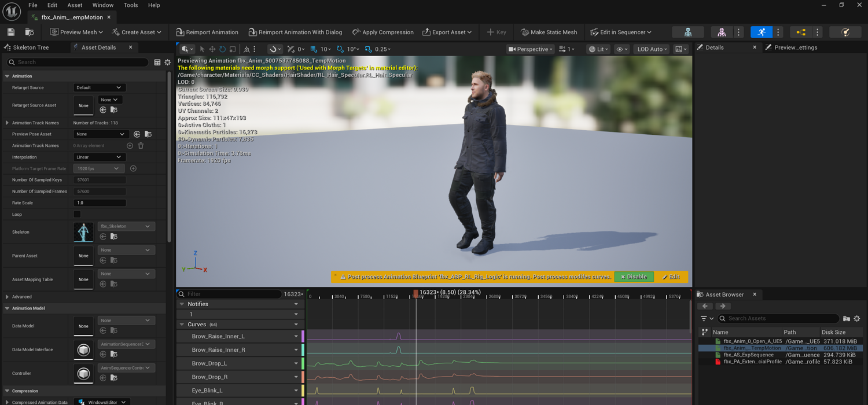Image resolution: width=868 pixels, height=405 pixels.
Task: Click the Asset Details search field
Action: (77, 62)
